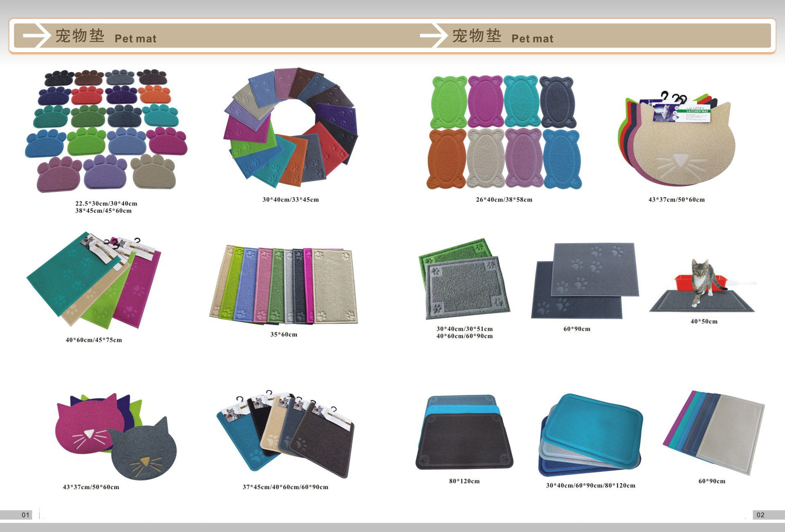Image resolution: width=785 pixels, height=532 pixels.
Task: Select the 40*60cm/45*75cm size label
Action: click(94, 340)
